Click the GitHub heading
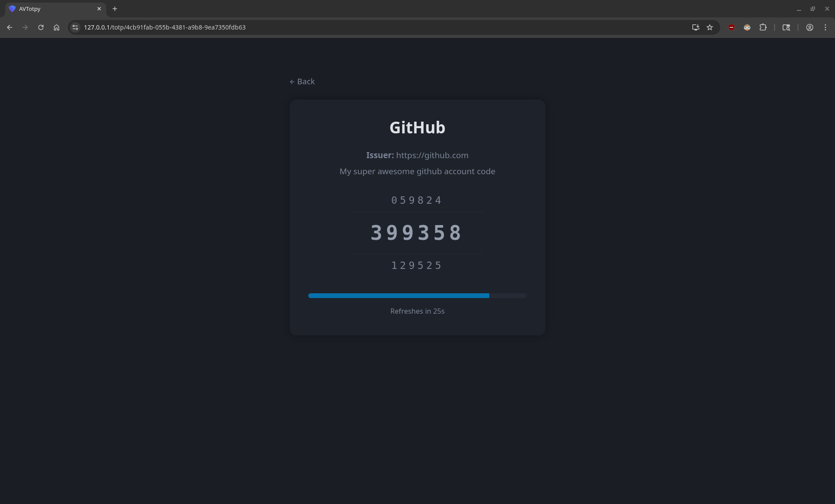Screen dimensions: 835x504 point(417,128)
